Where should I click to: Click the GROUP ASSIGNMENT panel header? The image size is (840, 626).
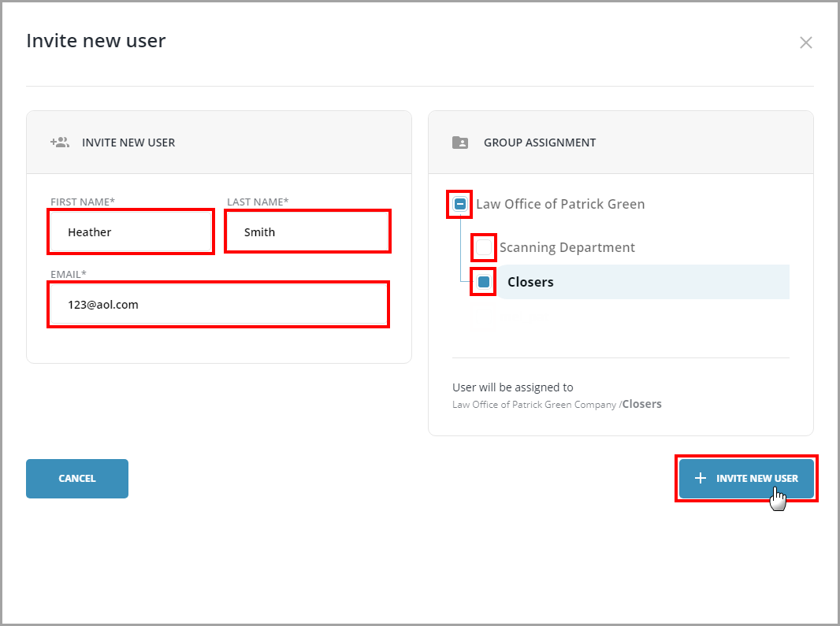(540, 143)
